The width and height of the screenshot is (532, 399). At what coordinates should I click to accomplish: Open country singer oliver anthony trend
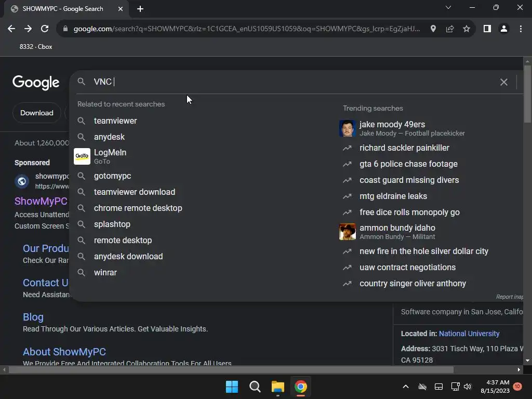pos(413,284)
